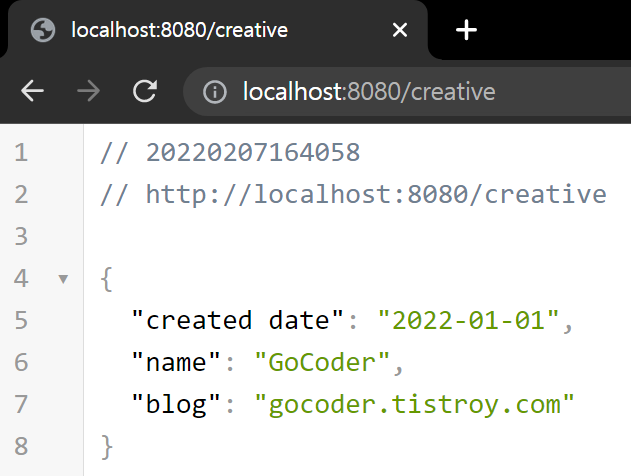Image resolution: width=631 pixels, height=476 pixels.
Task: Close the localhost:8080/creative tab
Action: click(400, 30)
